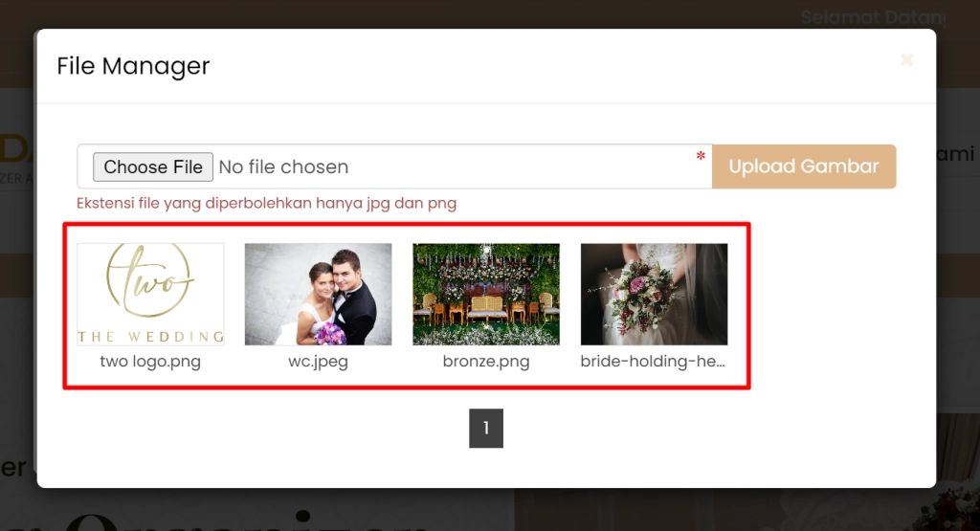Select the two logo.png thumbnail image

(x=150, y=294)
